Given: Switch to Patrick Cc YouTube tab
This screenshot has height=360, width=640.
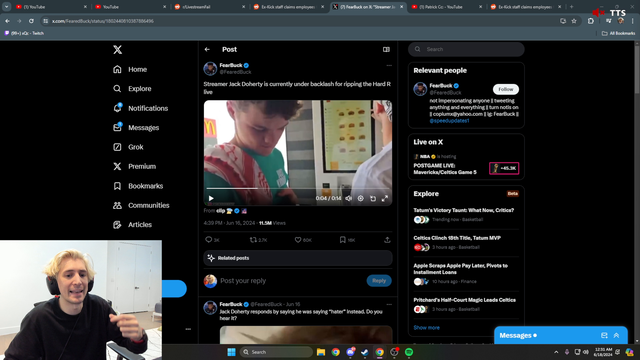Looking at the screenshot, I should pos(447,7).
